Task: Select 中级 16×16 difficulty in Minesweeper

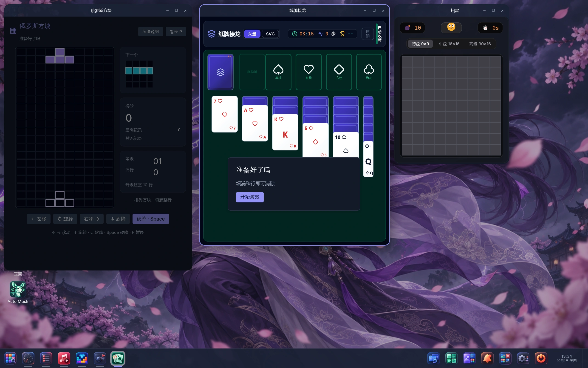Action: (x=449, y=44)
